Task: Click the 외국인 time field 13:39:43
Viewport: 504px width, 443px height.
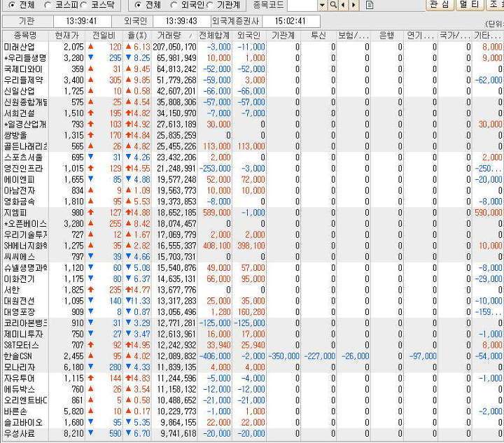Action: click(181, 21)
